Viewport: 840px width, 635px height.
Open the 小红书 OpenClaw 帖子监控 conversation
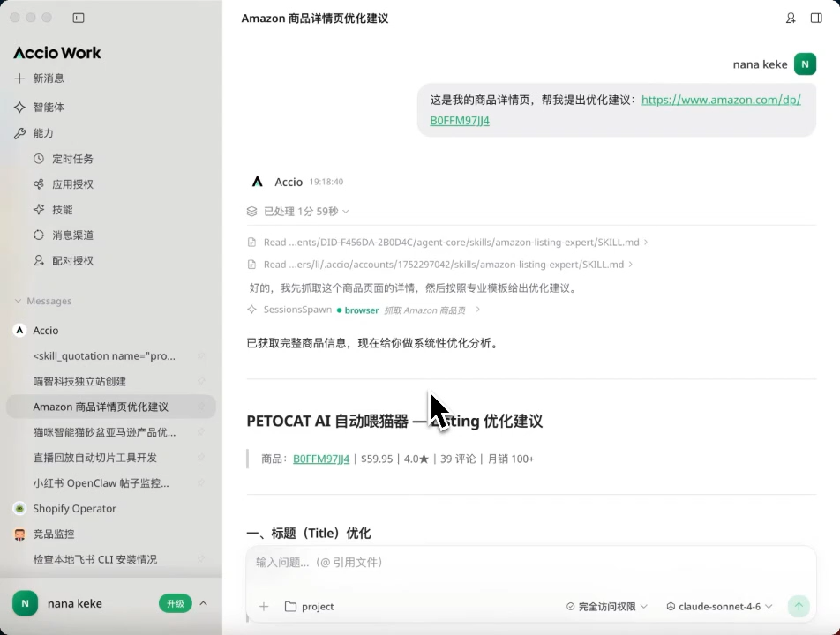point(101,483)
